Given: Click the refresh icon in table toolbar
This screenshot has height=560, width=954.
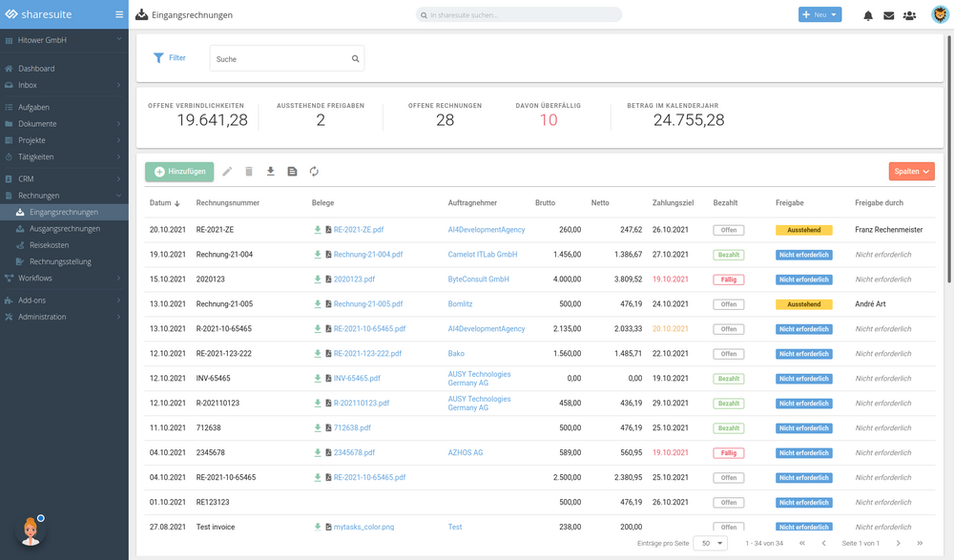Looking at the screenshot, I should click(314, 172).
